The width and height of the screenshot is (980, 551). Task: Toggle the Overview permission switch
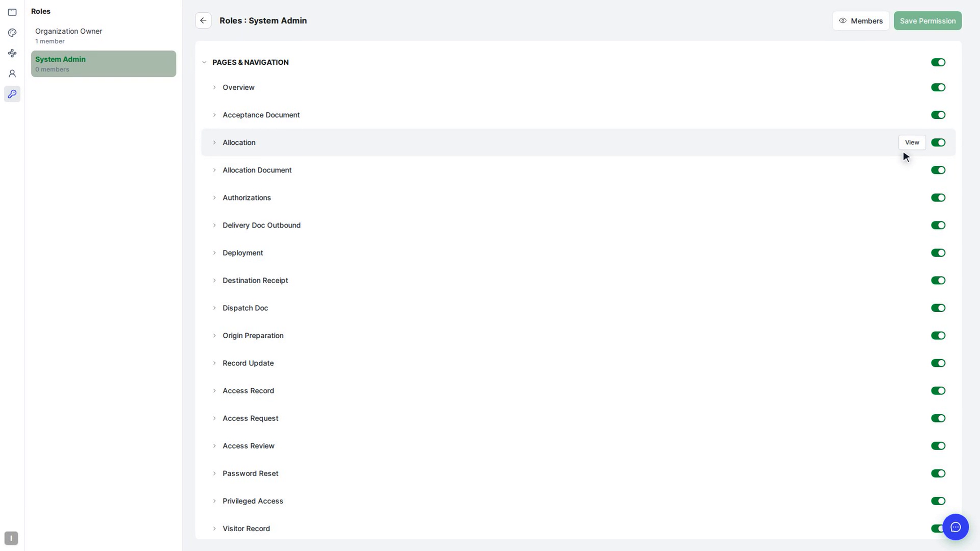938,87
